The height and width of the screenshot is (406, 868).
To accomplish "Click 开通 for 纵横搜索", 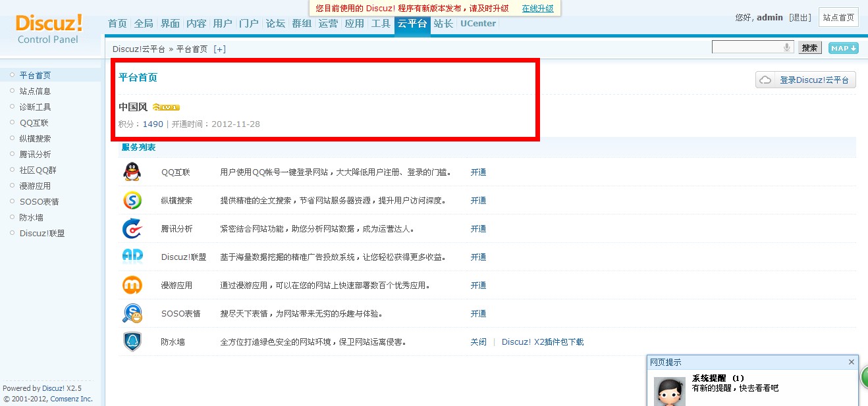I will point(478,201).
